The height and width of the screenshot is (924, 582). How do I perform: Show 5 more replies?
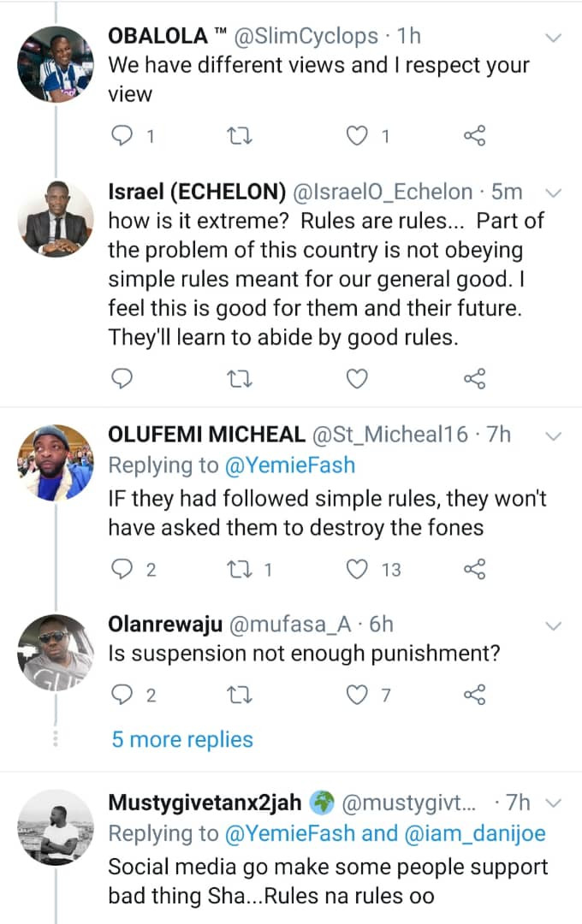[x=182, y=739]
